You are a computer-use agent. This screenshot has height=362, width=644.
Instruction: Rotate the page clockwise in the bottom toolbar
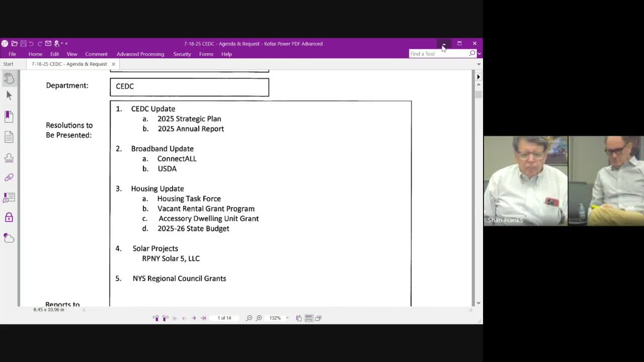pos(165,318)
